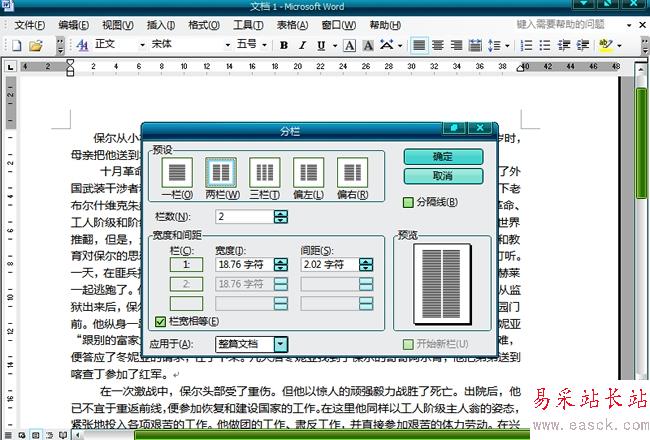Open the 工具(T) menu

coord(248,25)
